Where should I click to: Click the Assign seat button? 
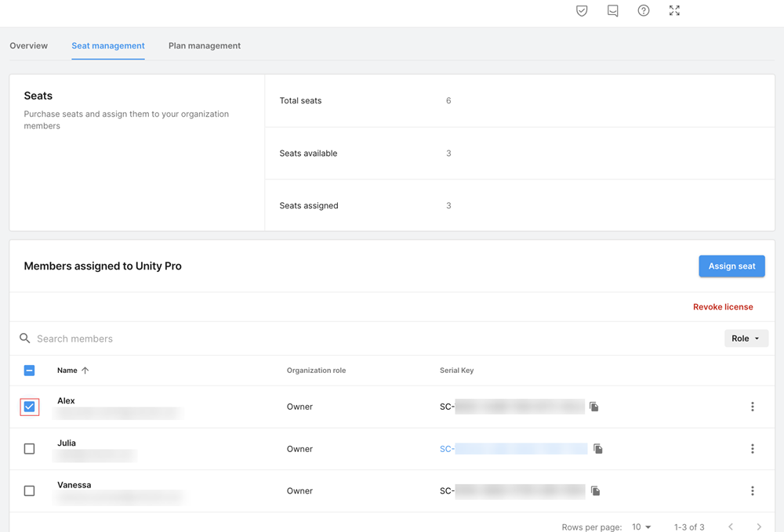[x=731, y=266]
